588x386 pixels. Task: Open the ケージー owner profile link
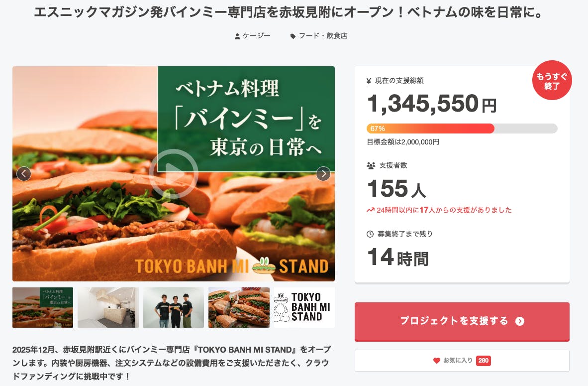click(x=256, y=36)
